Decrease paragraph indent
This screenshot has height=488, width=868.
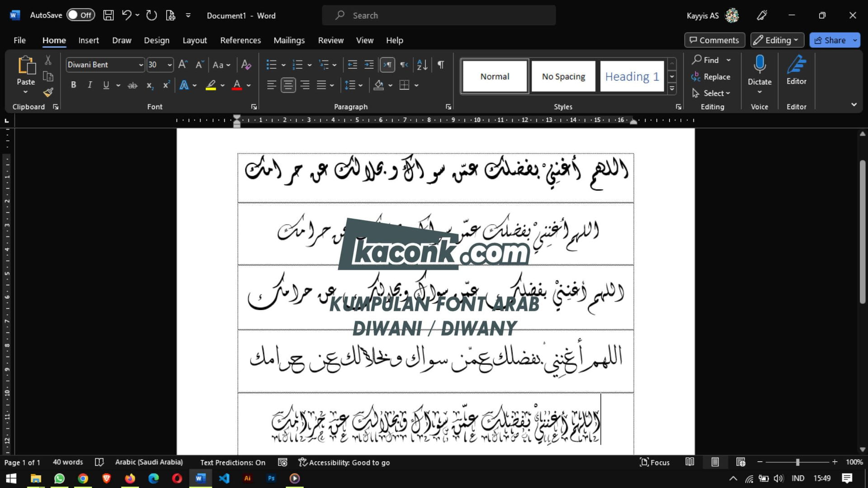352,65
